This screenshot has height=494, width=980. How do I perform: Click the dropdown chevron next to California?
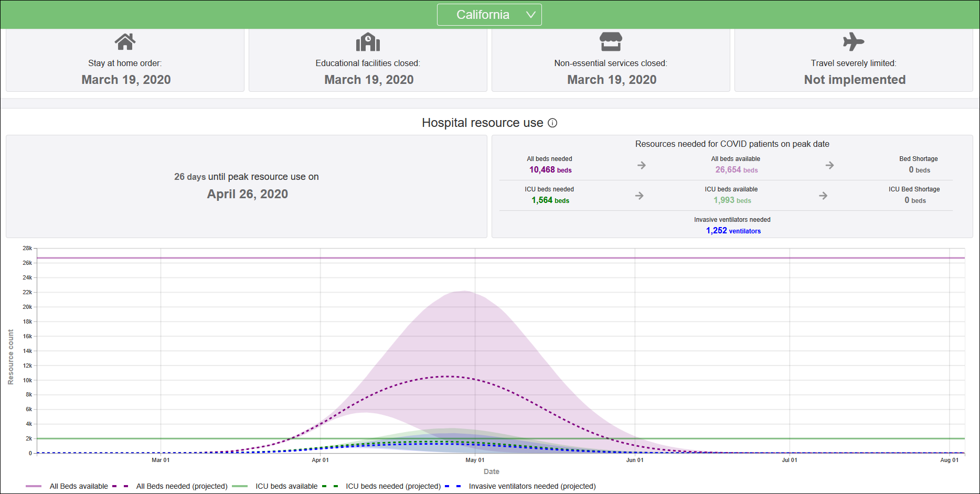tap(530, 15)
